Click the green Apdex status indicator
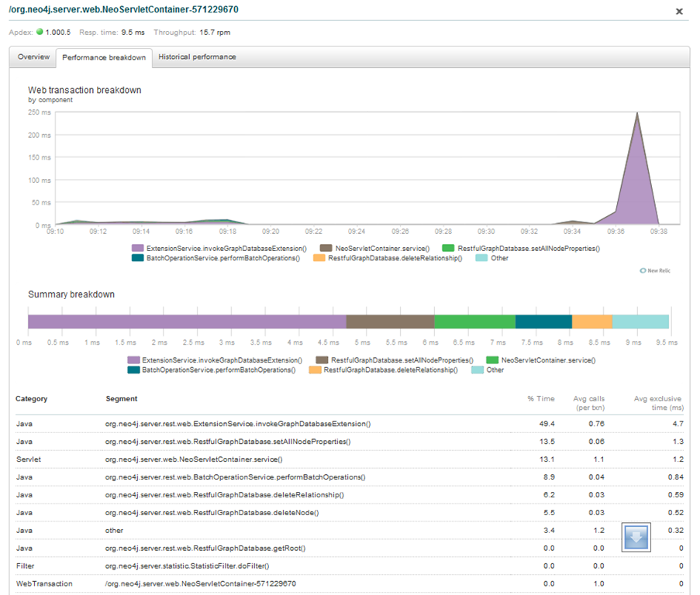This screenshot has height=595, width=700. (40, 33)
